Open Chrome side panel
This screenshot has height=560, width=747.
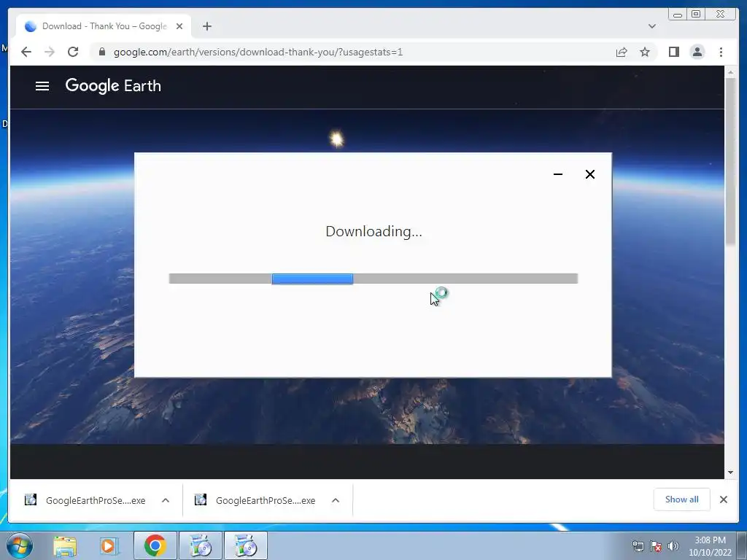[x=673, y=52]
